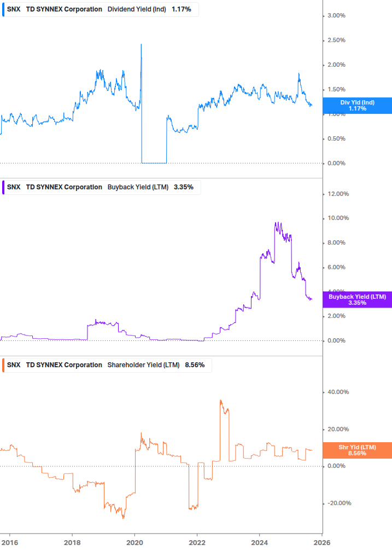392x550 pixels.
Task: Click the 2024 label on time axis
Action: [259, 543]
